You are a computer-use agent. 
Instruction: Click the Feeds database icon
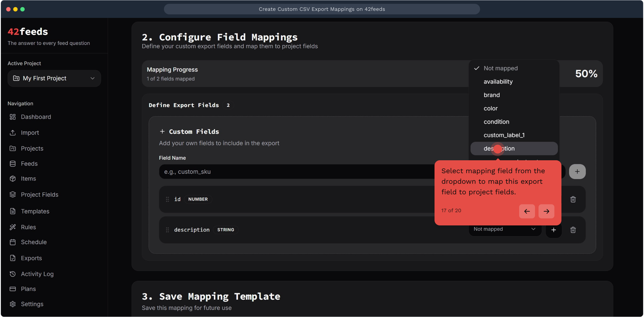tap(13, 164)
